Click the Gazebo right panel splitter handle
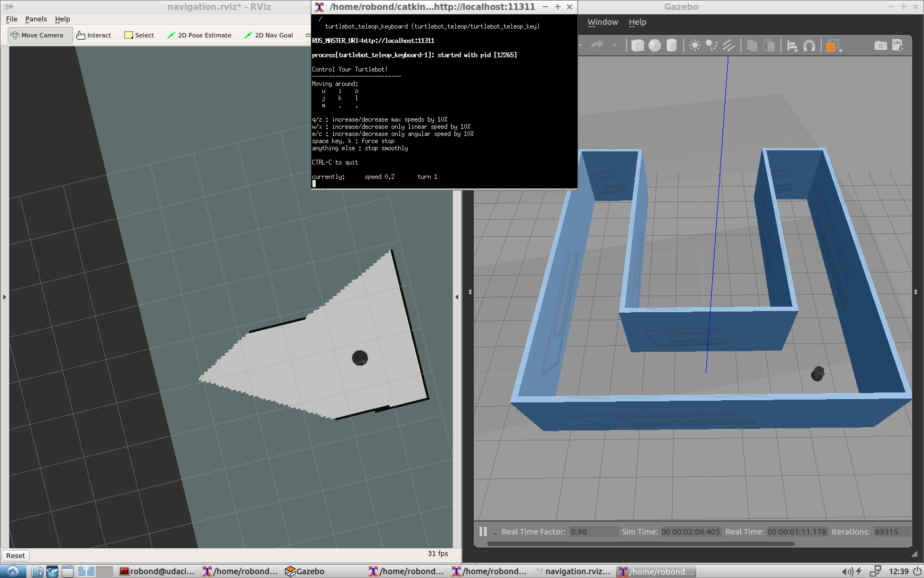Viewport: 924px width, 578px height. pos(915,292)
